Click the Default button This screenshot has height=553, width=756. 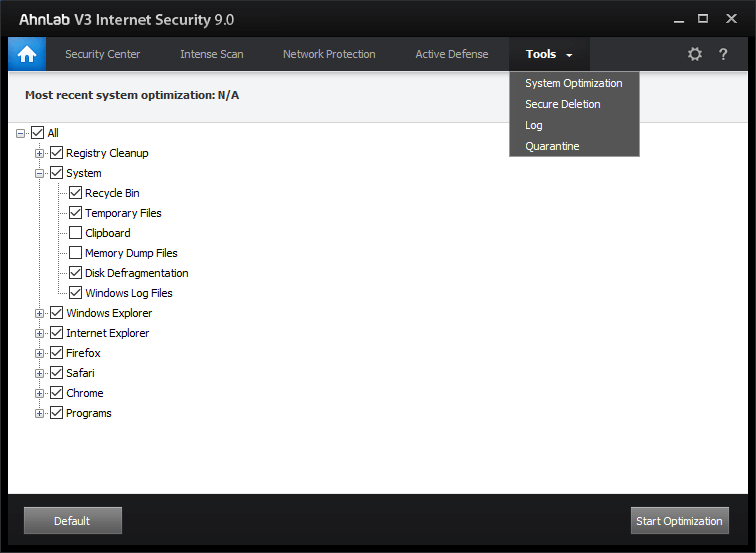[x=72, y=521]
